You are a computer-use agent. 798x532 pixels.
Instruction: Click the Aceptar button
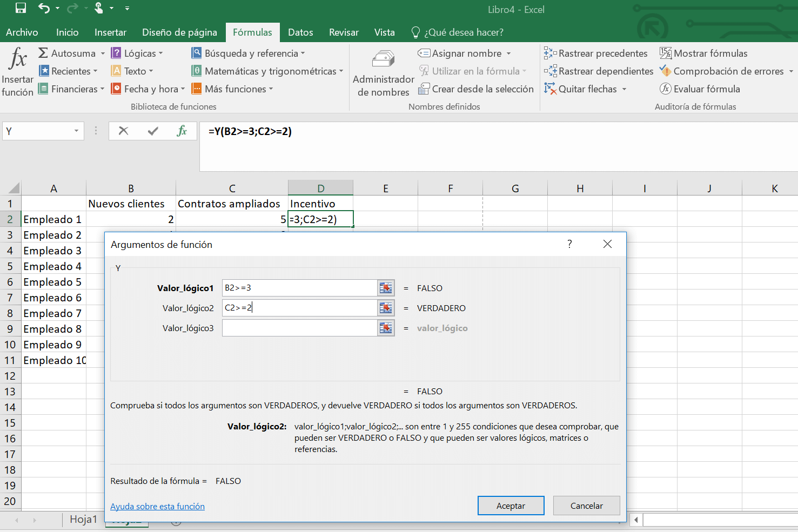[x=511, y=506]
